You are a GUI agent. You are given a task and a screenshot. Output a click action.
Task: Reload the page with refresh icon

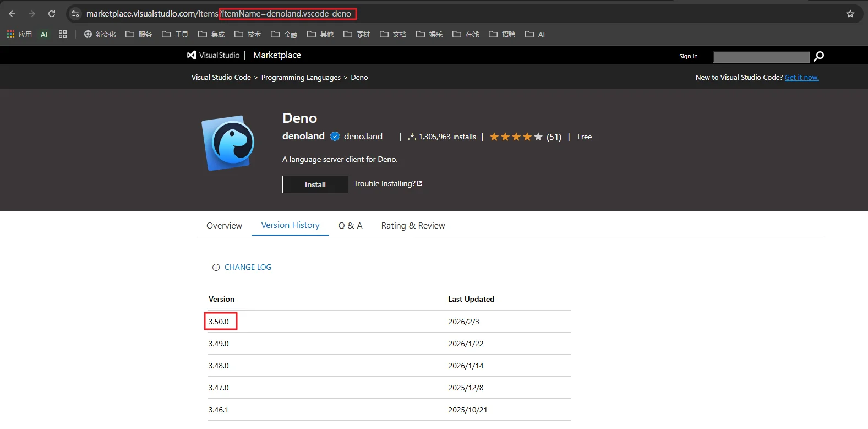click(52, 14)
